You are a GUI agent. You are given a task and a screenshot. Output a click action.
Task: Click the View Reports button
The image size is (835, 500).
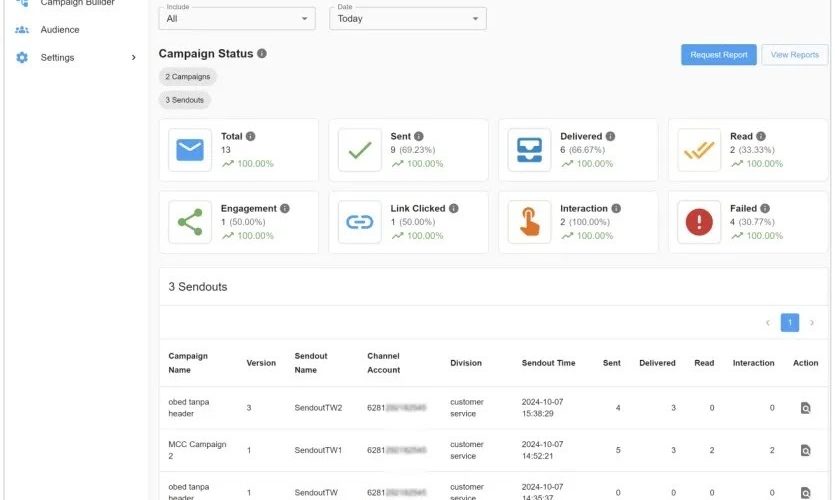795,55
